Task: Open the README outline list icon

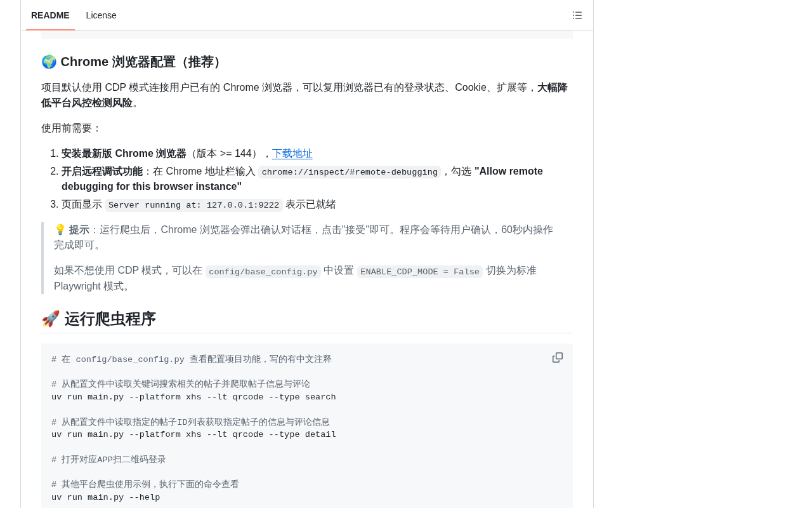Action: pos(577,15)
